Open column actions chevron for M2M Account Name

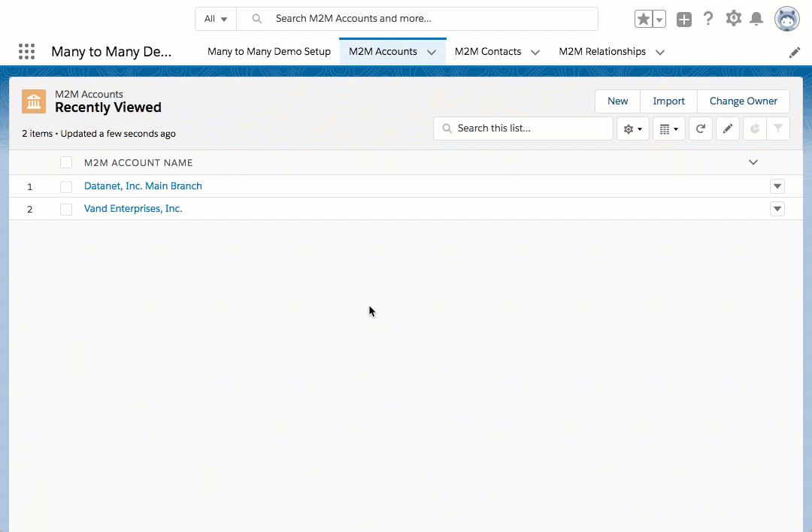point(753,162)
